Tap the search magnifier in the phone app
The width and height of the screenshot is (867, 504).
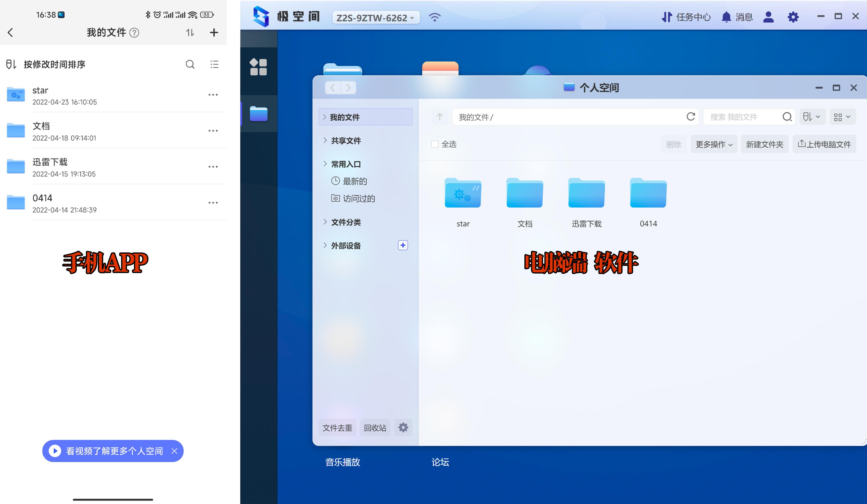tap(190, 64)
